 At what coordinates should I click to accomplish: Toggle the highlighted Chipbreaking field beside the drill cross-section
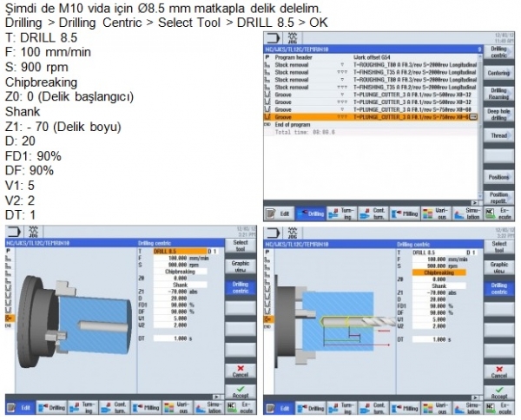[439, 272]
